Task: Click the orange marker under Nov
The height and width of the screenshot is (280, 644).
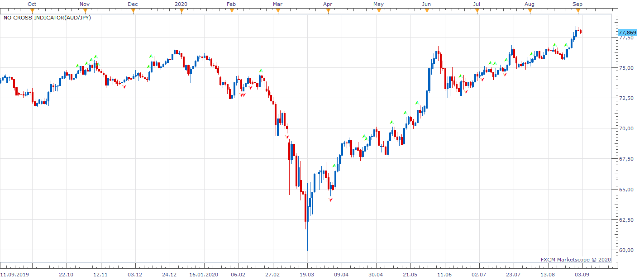Action: (x=85, y=11)
